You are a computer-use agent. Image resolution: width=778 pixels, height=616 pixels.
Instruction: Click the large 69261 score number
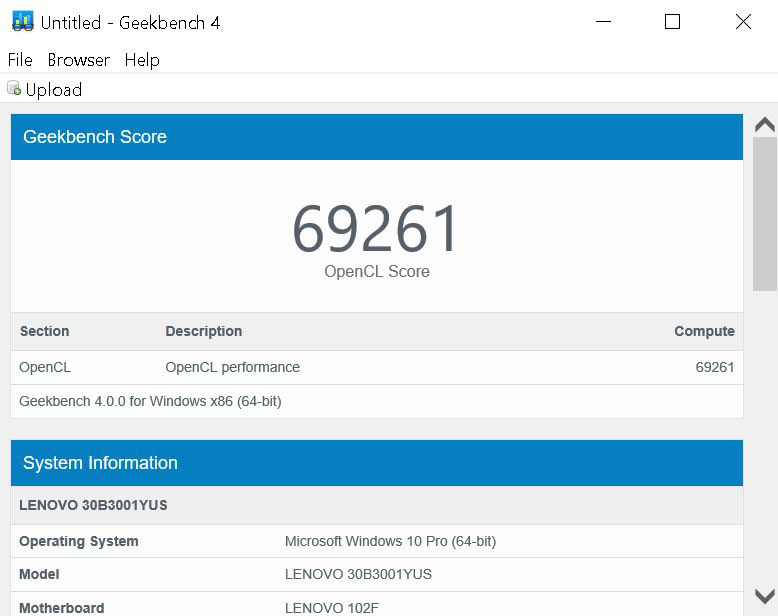(x=376, y=229)
